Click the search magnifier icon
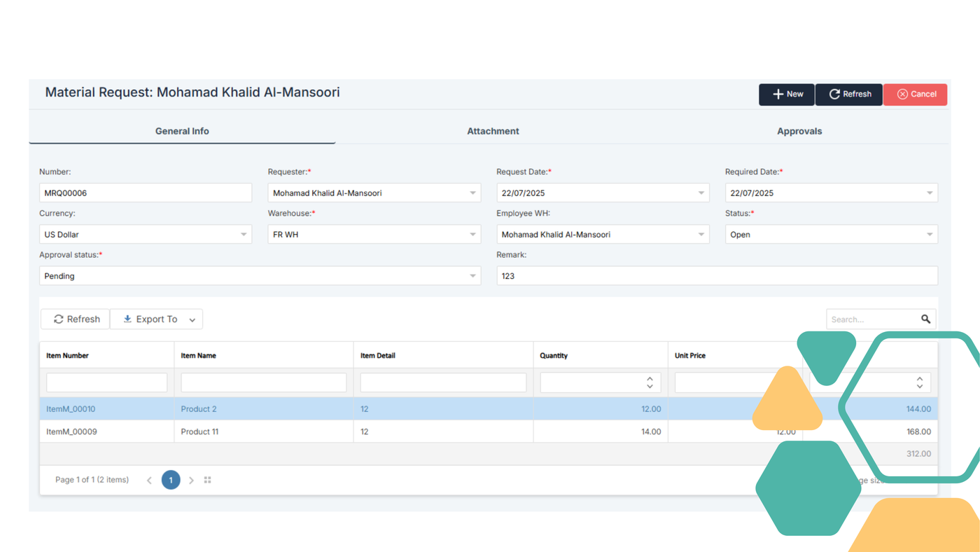The height and width of the screenshot is (552, 980). [925, 319]
